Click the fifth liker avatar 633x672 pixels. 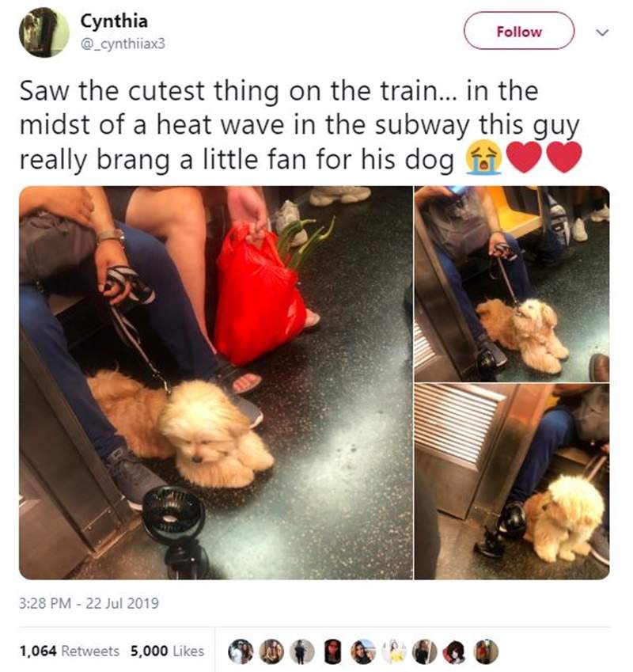coord(363,651)
